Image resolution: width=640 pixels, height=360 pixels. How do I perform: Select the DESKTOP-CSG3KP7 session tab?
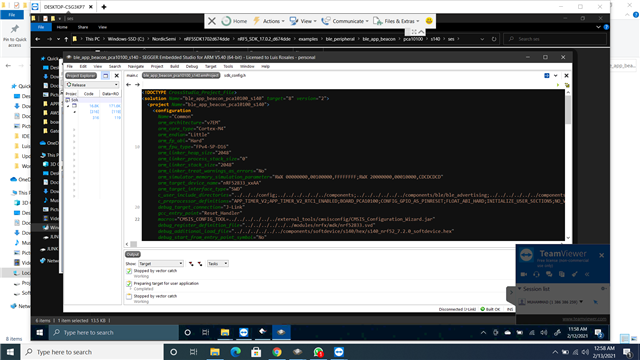coord(63,7)
